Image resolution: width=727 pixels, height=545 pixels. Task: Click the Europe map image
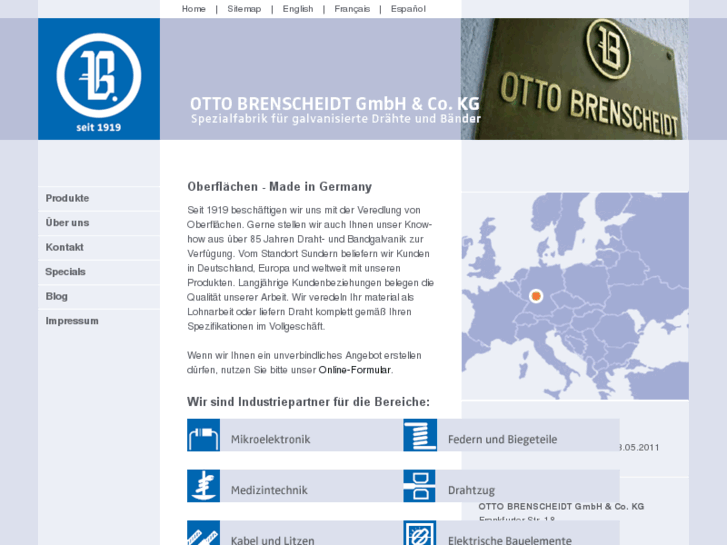click(x=575, y=296)
